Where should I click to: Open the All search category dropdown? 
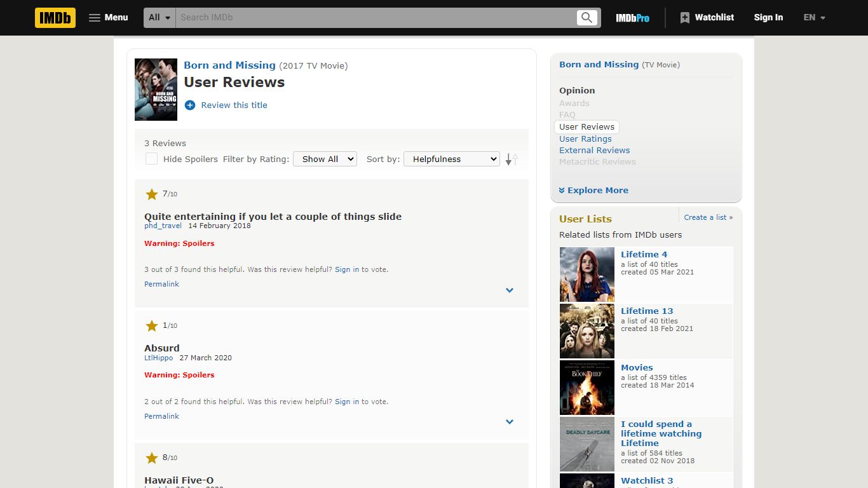coord(159,18)
